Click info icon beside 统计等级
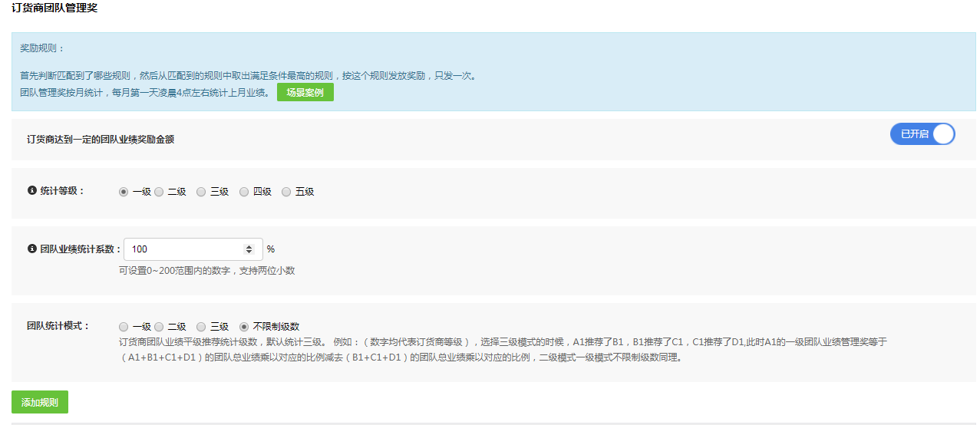980x425 pixels. click(32, 191)
